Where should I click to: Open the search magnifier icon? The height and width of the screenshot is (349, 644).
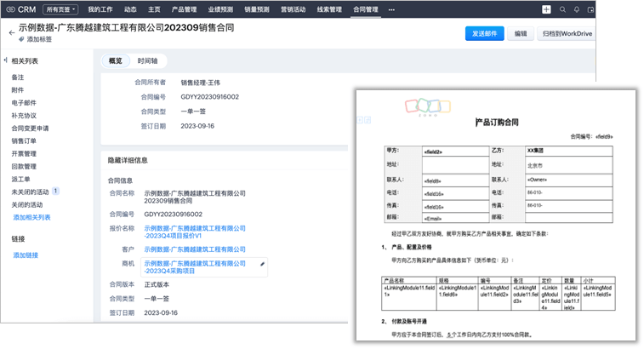(563, 9)
